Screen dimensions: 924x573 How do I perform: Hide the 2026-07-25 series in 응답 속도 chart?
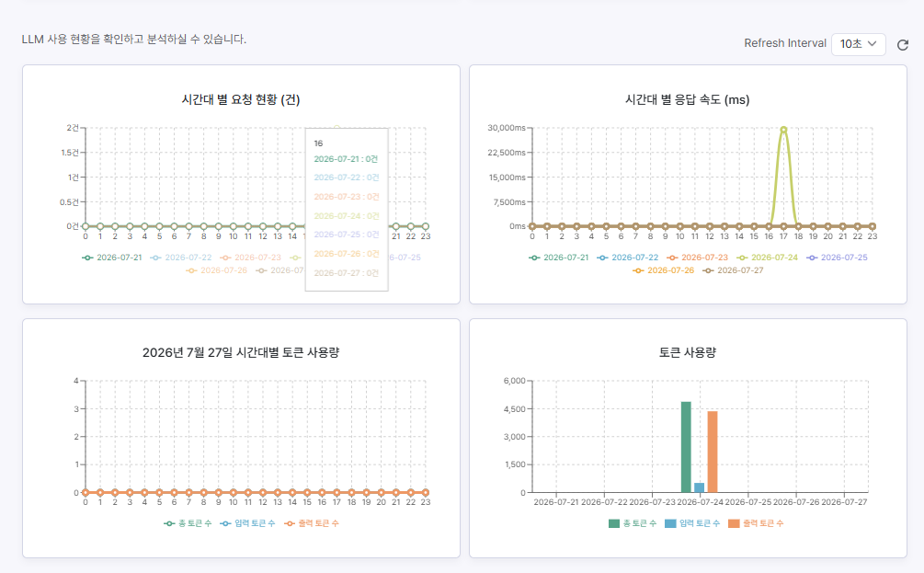(837, 258)
